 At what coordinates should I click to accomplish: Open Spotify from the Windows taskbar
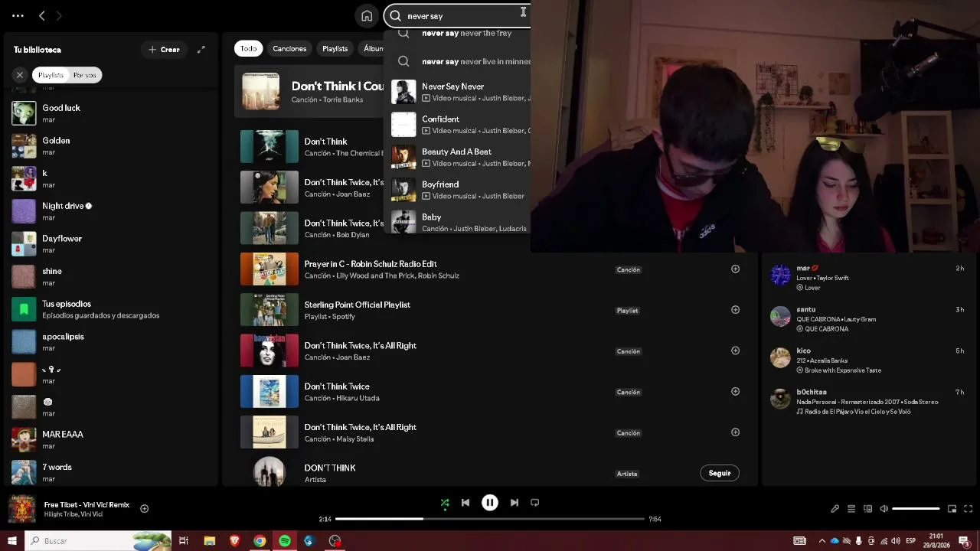pyautogui.click(x=285, y=541)
